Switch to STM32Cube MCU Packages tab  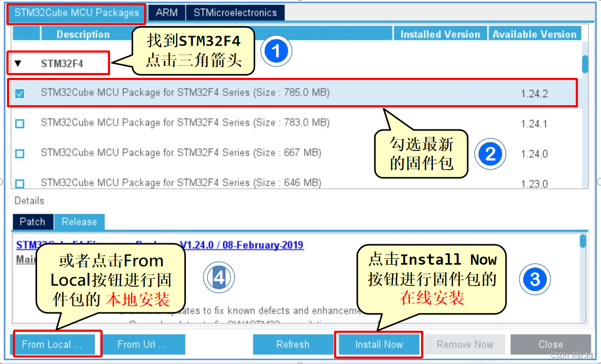tap(76, 13)
